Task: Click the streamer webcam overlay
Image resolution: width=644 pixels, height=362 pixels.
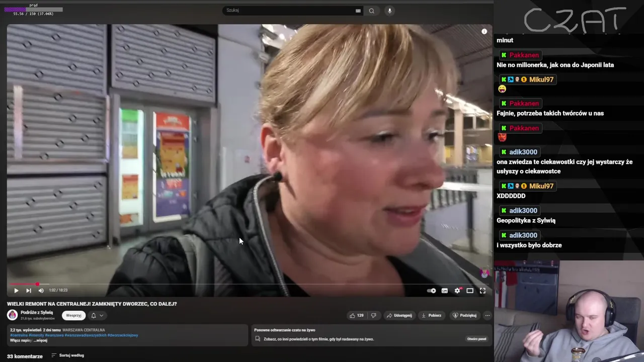Action: (569, 311)
